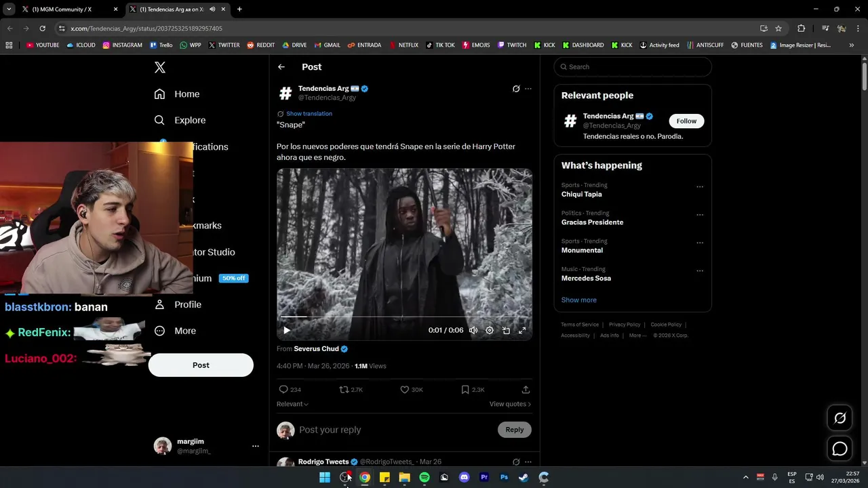Click the white Post button in sidebar

[201, 365]
